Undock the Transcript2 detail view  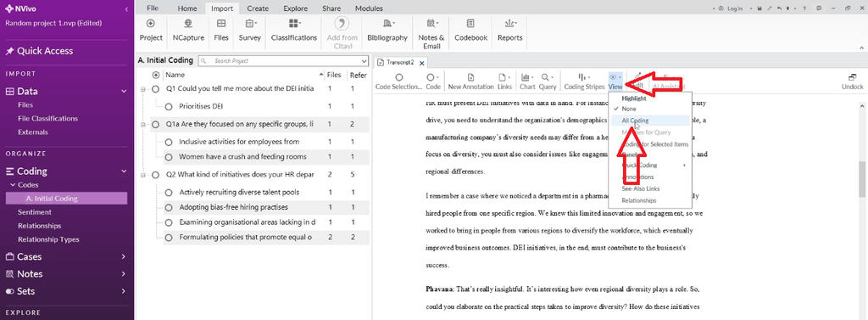pos(853,81)
